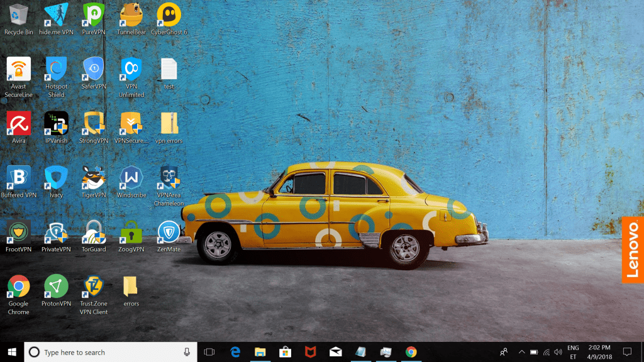The width and height of the screenshot is (644, 362).
Task: Check the battery status icon
Action: [x=534, y=352]
